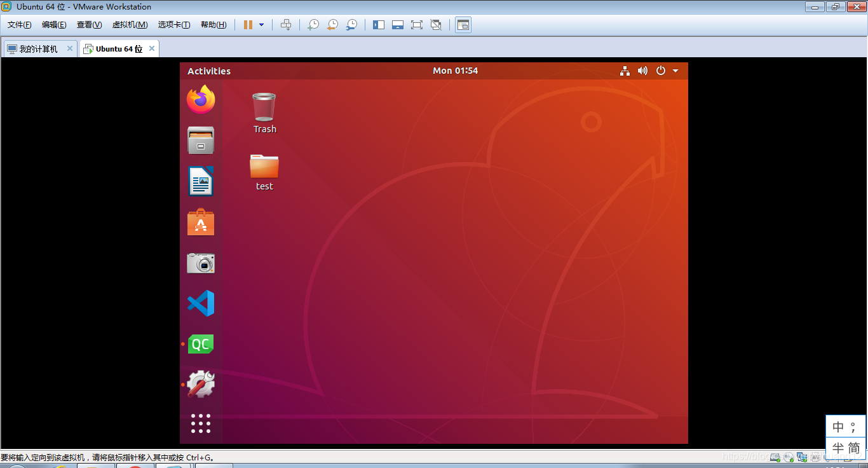This screenshot has width=868, height=468.
Task: Close the 我的计算机 tab
Action: (70, 48)
